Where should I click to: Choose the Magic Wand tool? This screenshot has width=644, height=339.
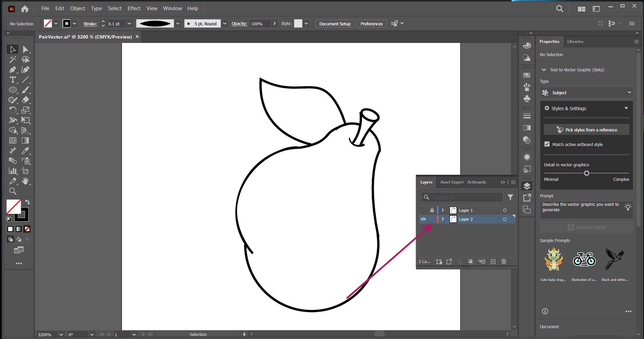point(13,59)
